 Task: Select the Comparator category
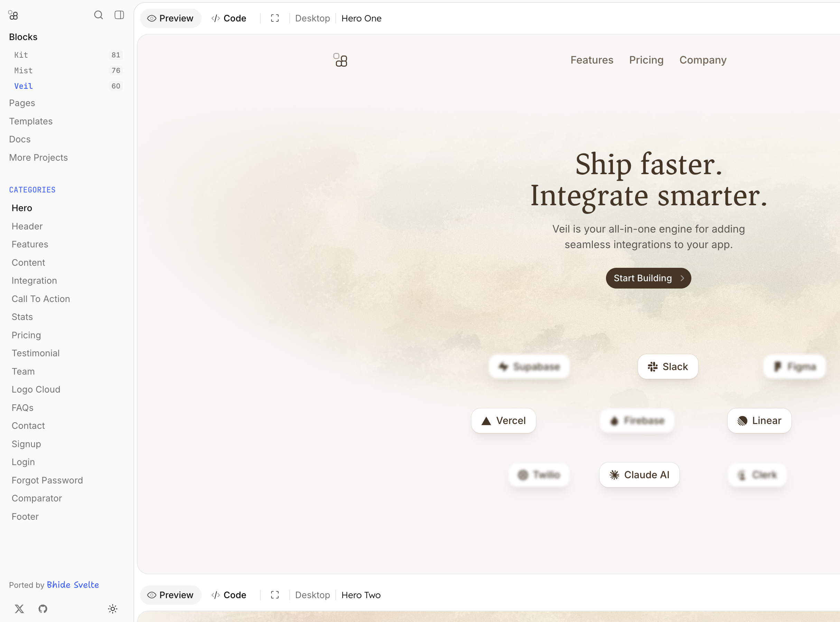(x=37, y=498)
